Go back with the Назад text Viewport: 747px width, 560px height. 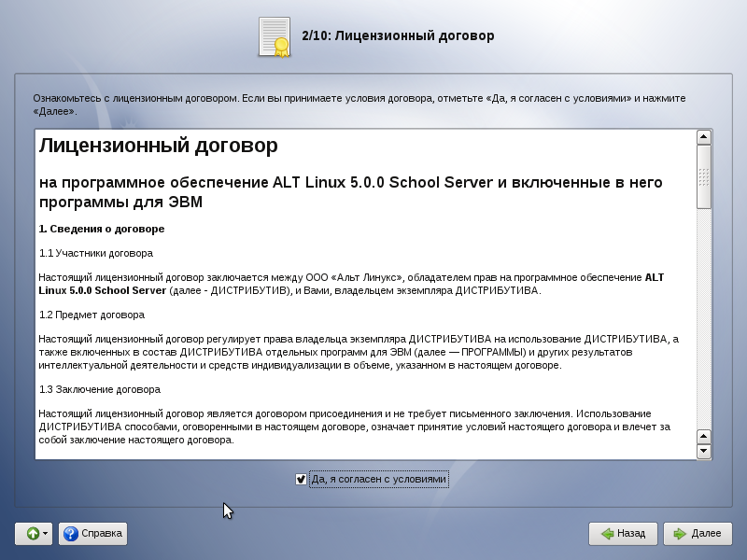point(631,534)
